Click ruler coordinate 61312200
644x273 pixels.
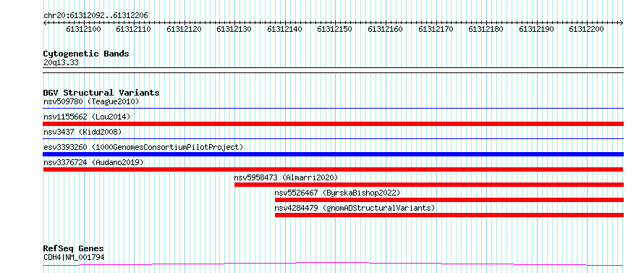tap(587, 29)
